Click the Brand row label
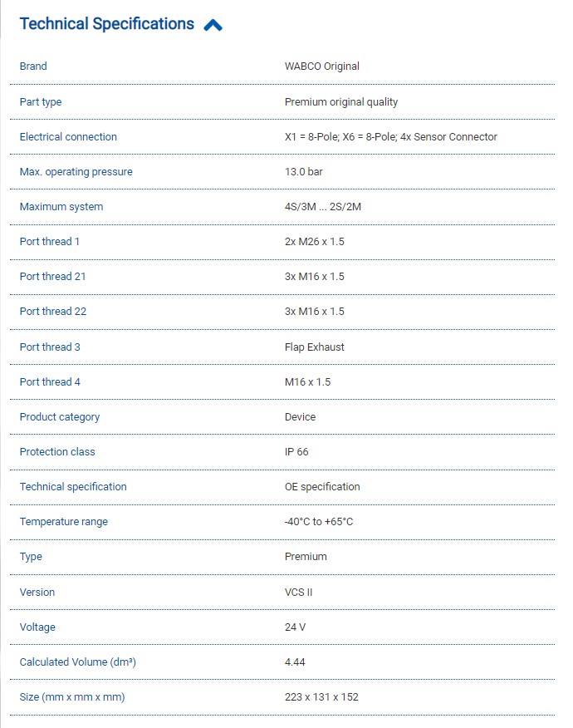 point(33,66)
